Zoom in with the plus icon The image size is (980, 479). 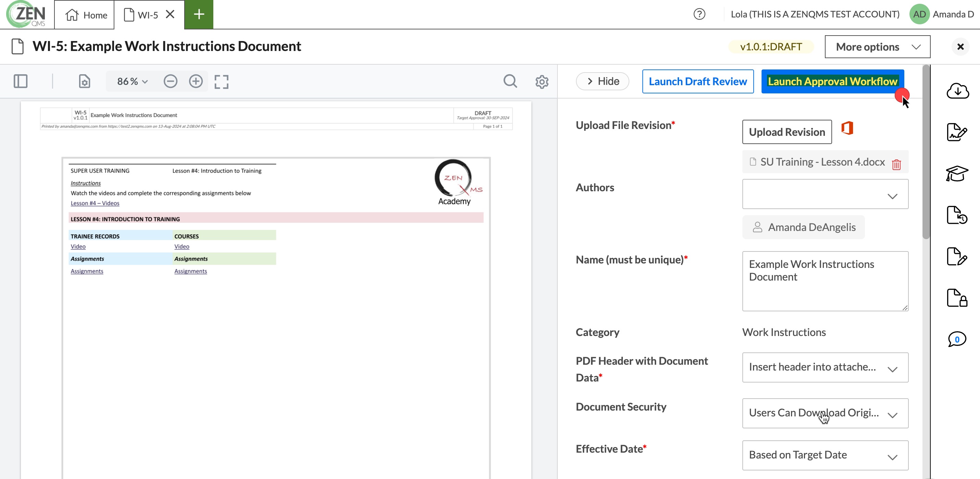click(196, 81)
